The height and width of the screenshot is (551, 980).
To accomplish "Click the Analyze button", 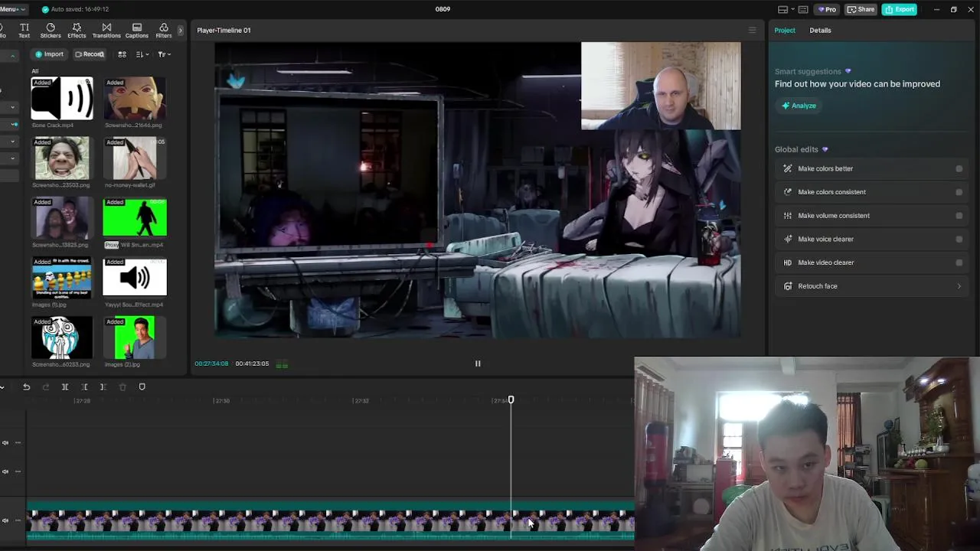I will 799,106.
